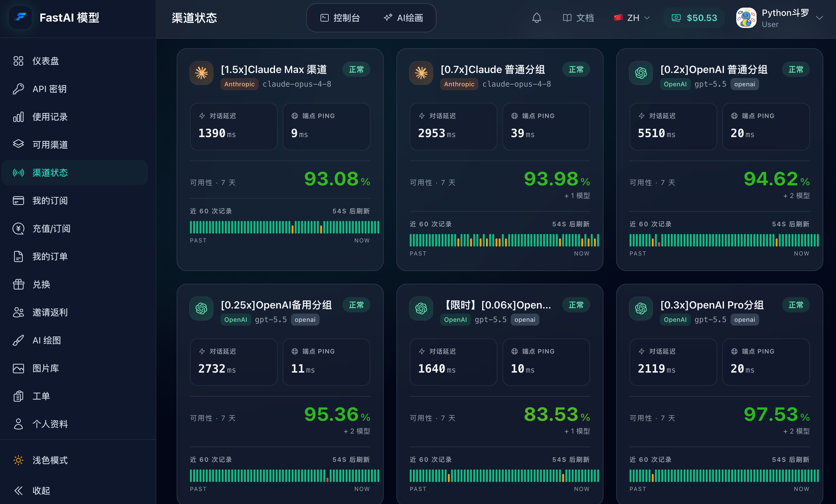Click the 95.36% availability value
The height and width of the screenshot is (504, 836).
pos(337,414)
